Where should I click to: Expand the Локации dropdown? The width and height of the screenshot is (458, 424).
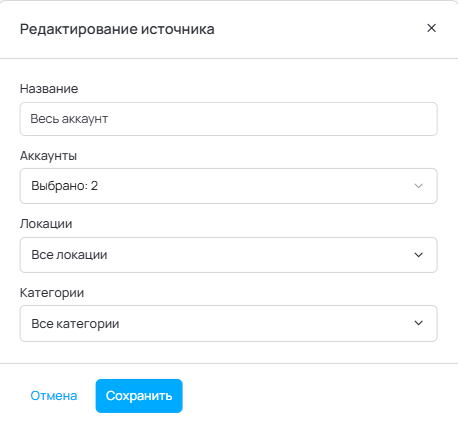[x=229, y=255]
